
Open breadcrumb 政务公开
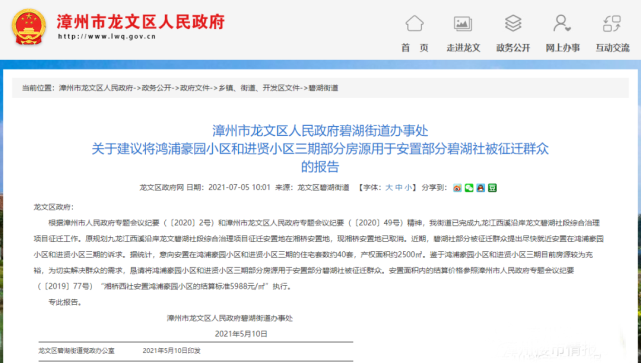click(156, 88)
